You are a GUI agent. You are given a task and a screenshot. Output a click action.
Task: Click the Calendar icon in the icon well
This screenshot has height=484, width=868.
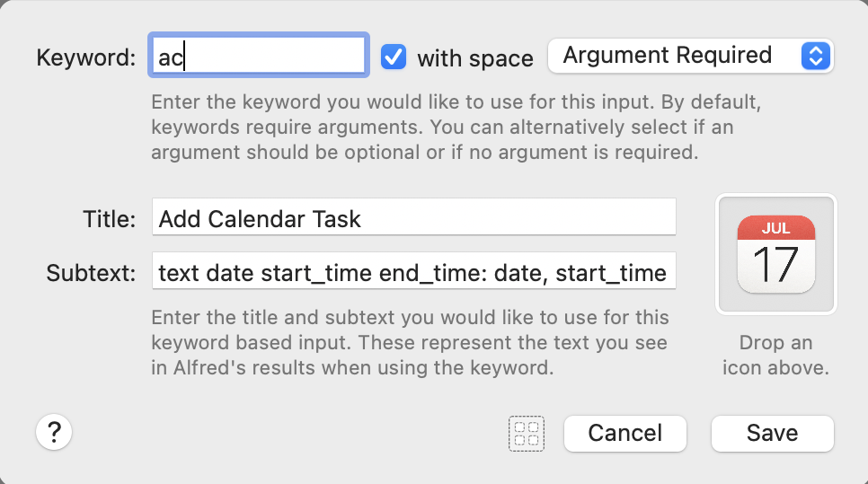pyautogui.click(x=775, y=254)
